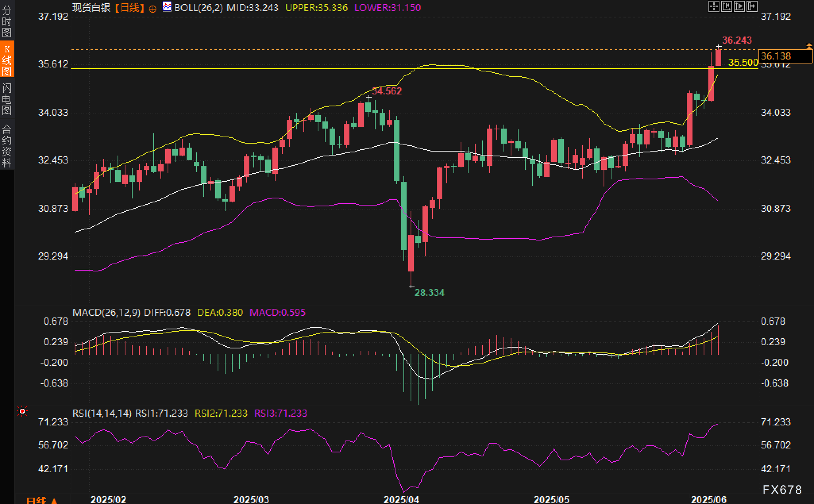Image resolution: width=814 pixels, height=504 pixels.
Task: Click the orange circled-plus icon beside 日线
Action: coord(152,9)
